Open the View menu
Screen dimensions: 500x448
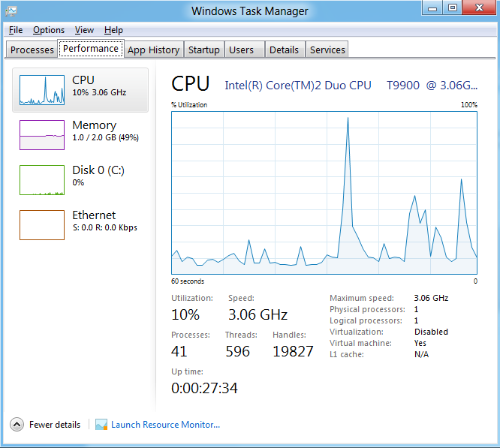[84, 30]
